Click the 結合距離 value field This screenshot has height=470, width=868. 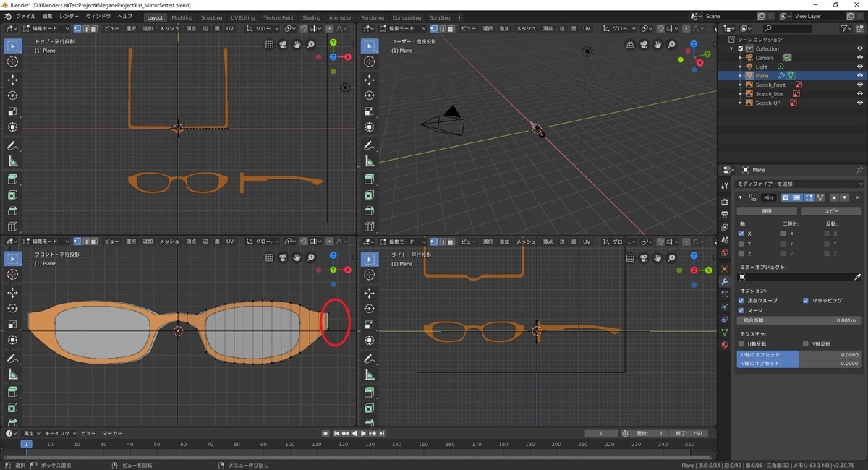coord(799,320)
